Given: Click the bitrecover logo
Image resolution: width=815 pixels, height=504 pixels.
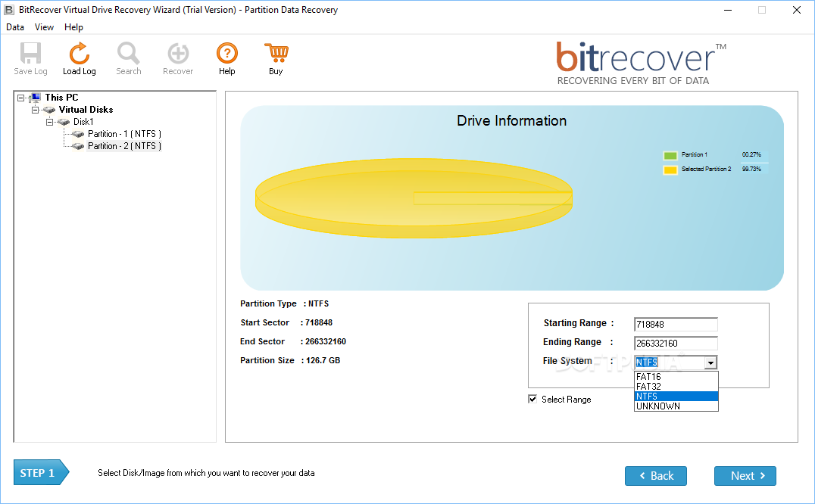Looking at the screenshot, I should 641,64.
